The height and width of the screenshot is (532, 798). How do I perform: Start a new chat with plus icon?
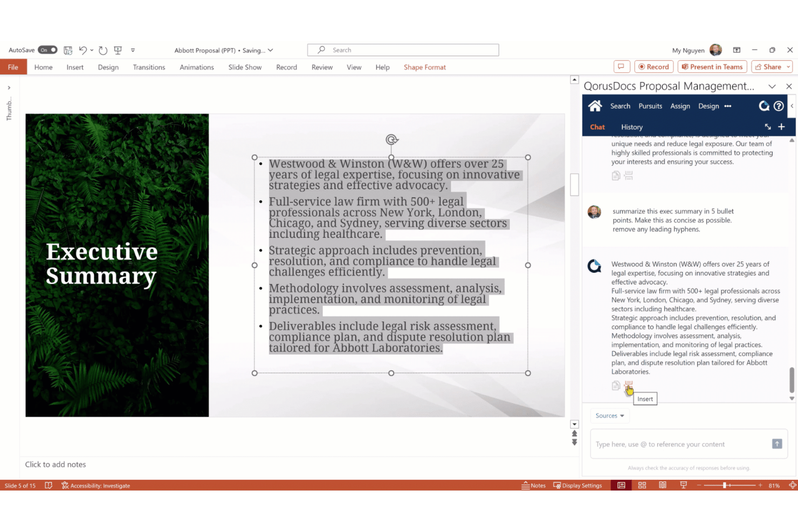[781, 127]
